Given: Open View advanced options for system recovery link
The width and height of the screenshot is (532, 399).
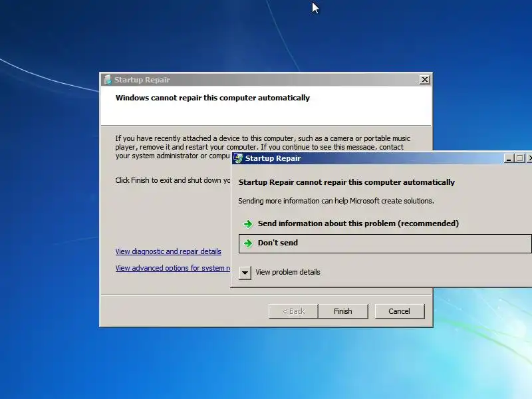Looking at the screenshot, I should pyautogui.click(x=173, y=268).
